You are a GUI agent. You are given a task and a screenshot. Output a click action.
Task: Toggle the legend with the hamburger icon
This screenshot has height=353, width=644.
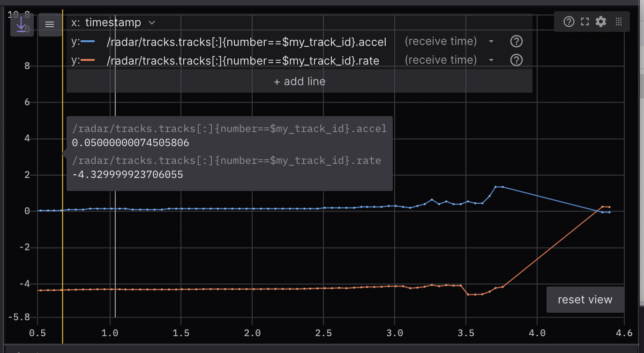coord(50,24)
